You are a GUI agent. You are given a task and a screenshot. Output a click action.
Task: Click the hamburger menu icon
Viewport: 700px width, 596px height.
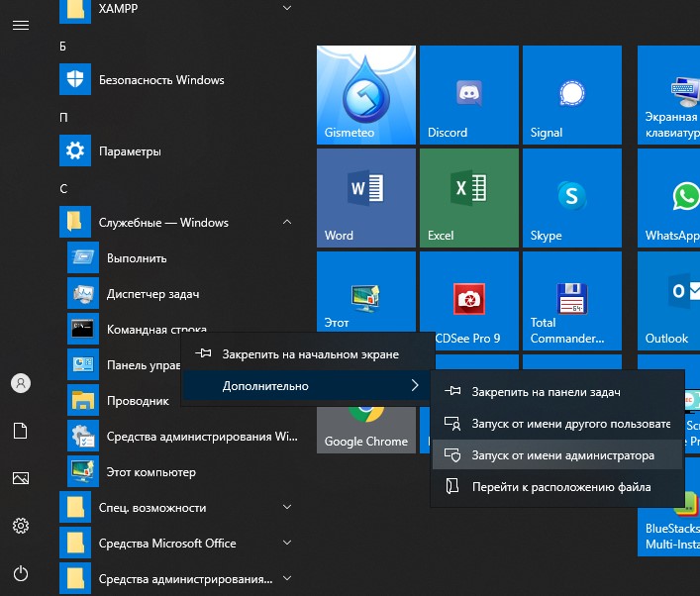click(x=21, y=26)
